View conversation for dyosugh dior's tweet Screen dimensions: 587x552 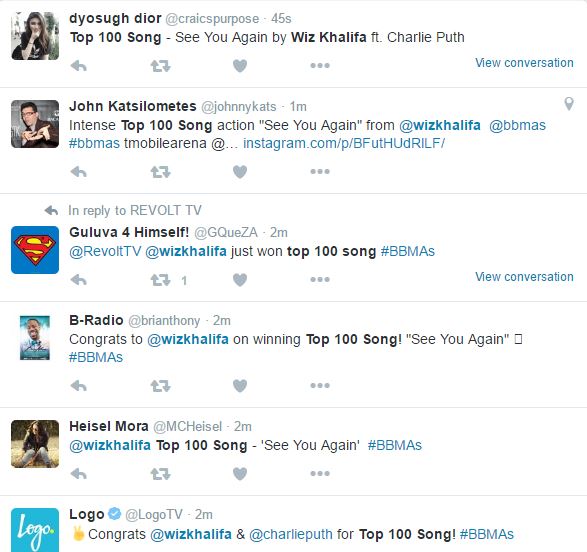[x=524, y=63]
